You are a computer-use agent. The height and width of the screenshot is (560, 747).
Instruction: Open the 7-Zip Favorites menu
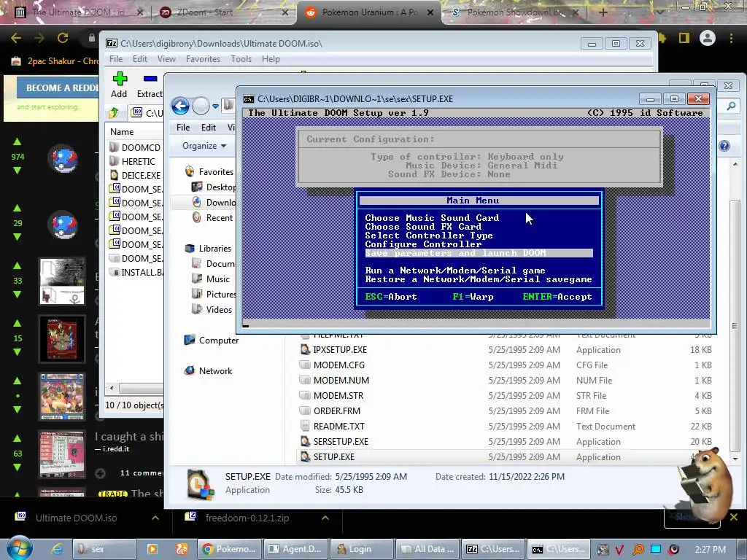pos(203,59)
